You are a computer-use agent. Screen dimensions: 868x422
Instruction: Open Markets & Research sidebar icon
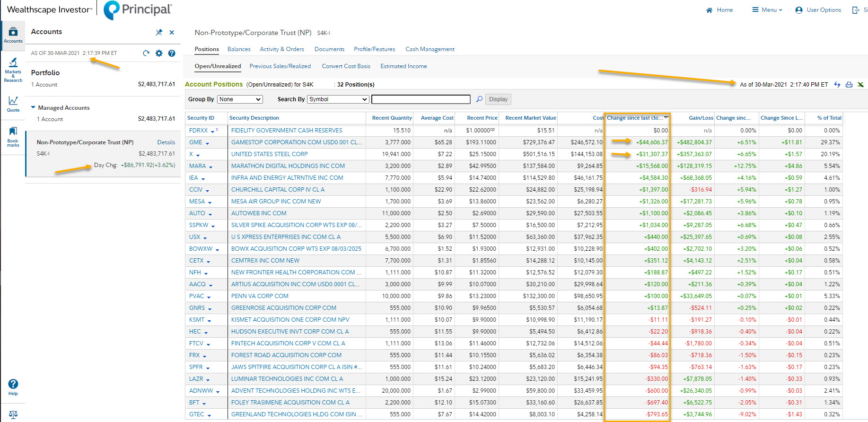13,70
